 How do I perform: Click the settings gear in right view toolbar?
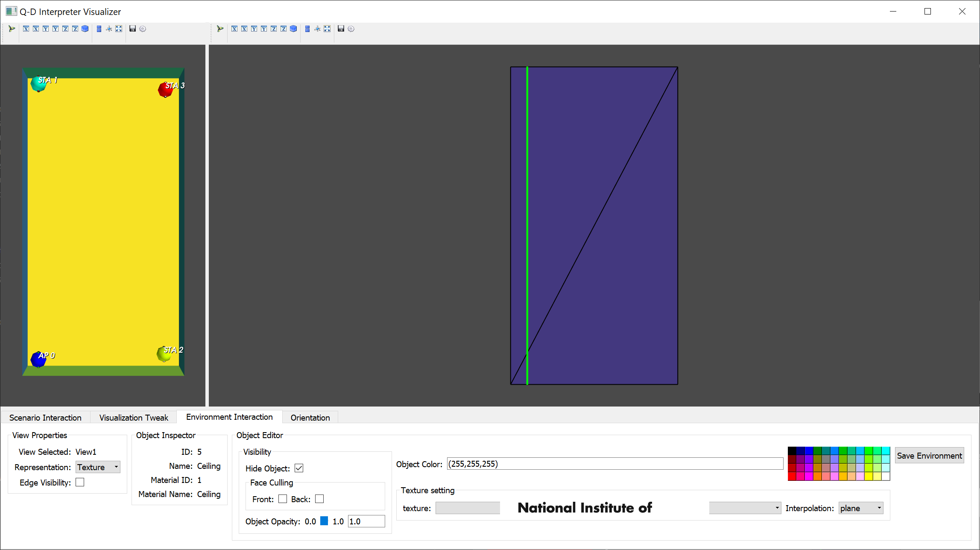pyautogui.click(x=351, y=29)
